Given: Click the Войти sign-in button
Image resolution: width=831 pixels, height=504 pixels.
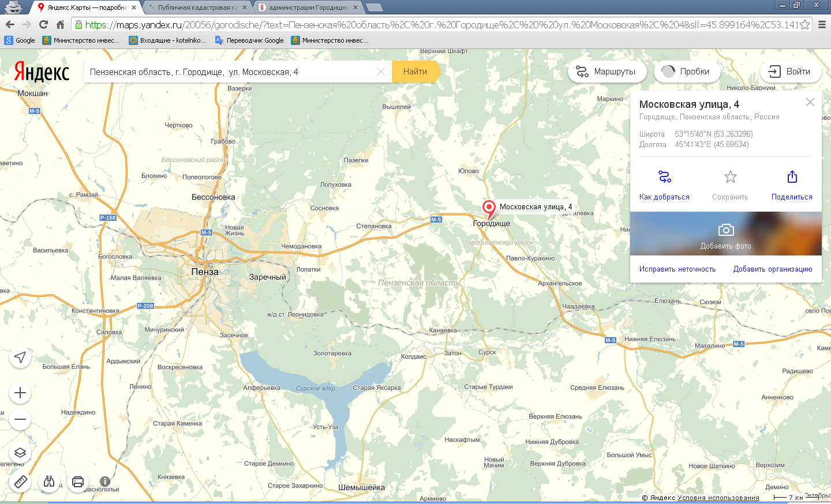Looking at the screenshot, I should 791,72.
